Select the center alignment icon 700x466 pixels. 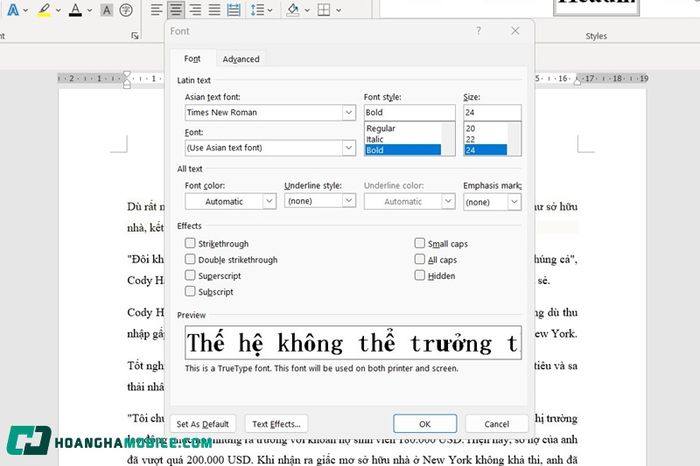pos(176,10)
